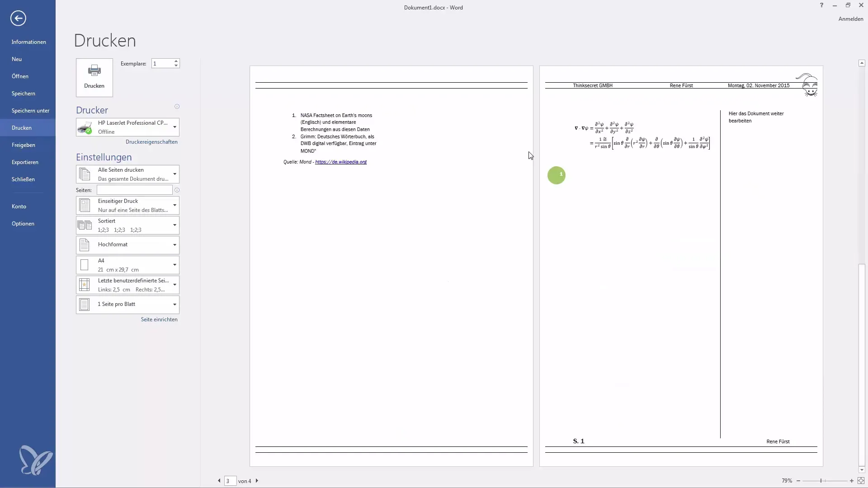The height and width of the screenshot is (488, 868).
Task: Edit the current page number field
Action: [x=230, y=481]
